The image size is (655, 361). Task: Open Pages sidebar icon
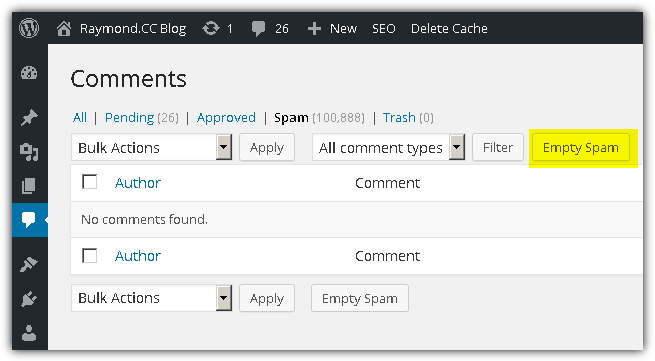tap(28, 186)
